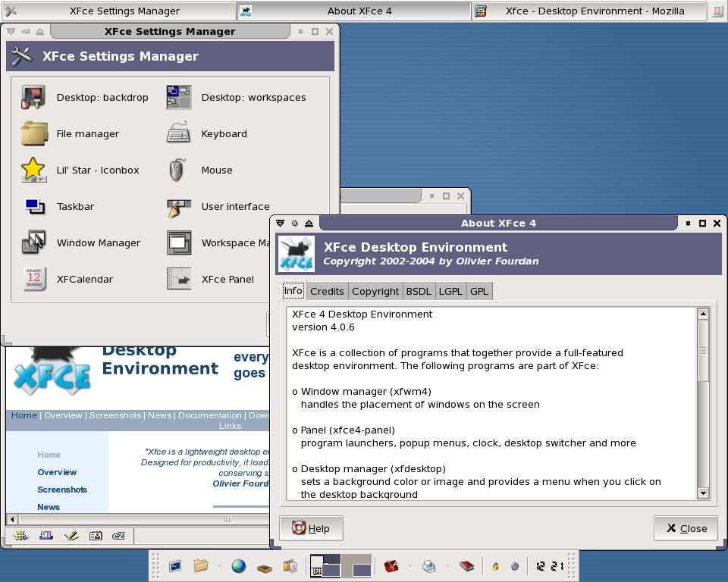The height and width of the screenshot is (582, 728).
Task: Open the News link in the top navigation bar
Action: [x=160, y=415]
